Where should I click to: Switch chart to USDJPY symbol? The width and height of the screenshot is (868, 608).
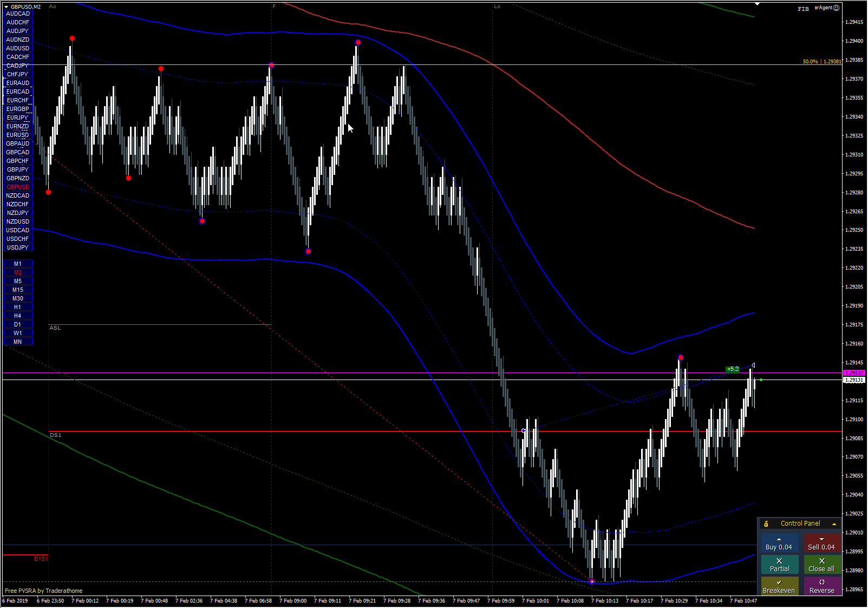[x=18, y=247]
